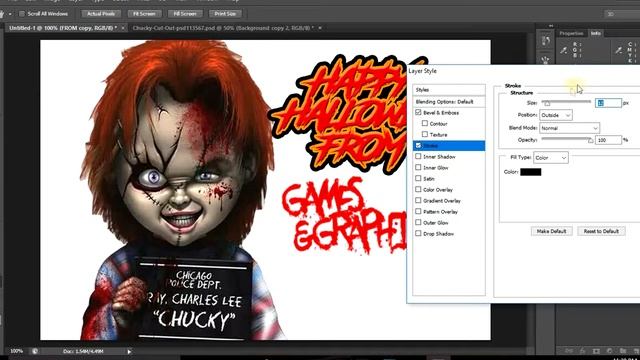Select the Info panel tab
640x360 pixels.
tap(596, 33)
